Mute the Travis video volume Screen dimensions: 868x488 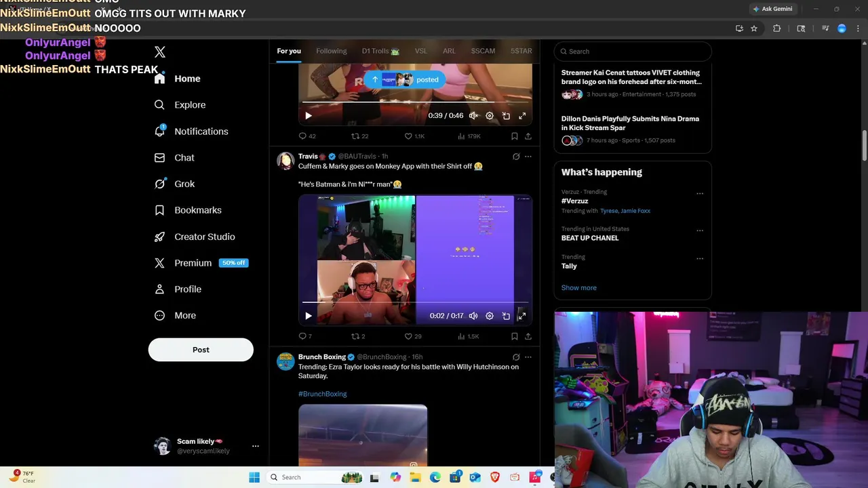(473, 316)
